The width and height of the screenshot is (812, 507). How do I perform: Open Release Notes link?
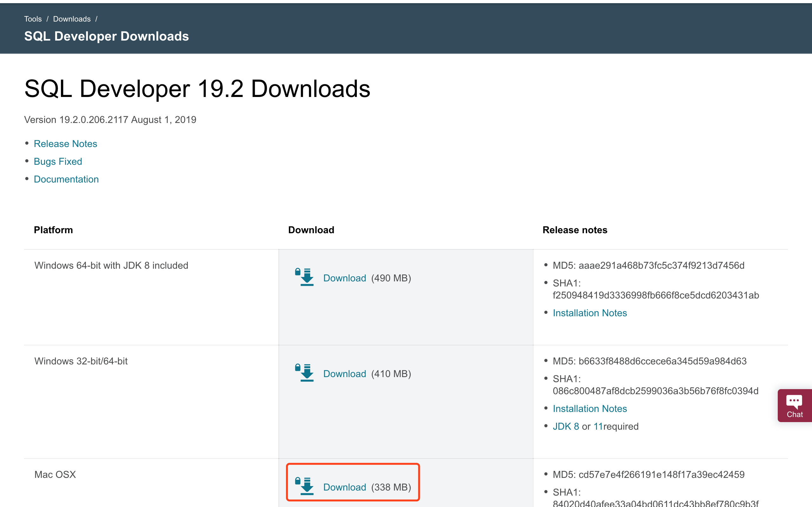(x=65, y=143)
